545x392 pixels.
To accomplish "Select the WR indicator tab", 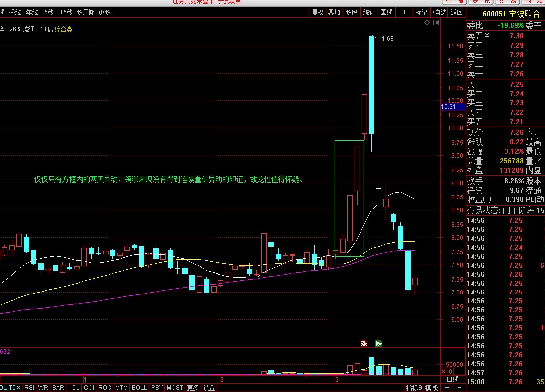I will [43, 388].
